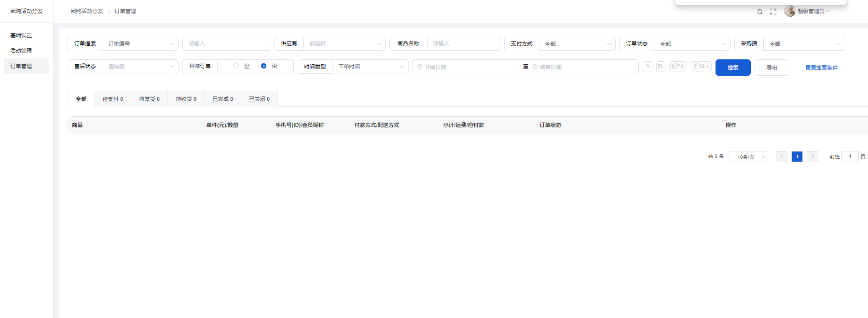Click the previous page arrow
The image size is (868, 318).
(x=782, y=157)
